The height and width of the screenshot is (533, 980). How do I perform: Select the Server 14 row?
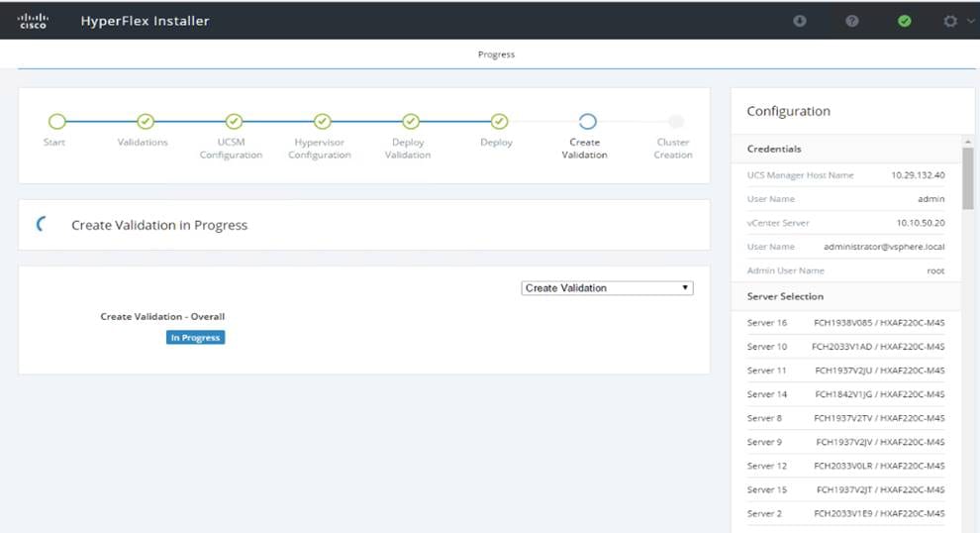point(845,394)
